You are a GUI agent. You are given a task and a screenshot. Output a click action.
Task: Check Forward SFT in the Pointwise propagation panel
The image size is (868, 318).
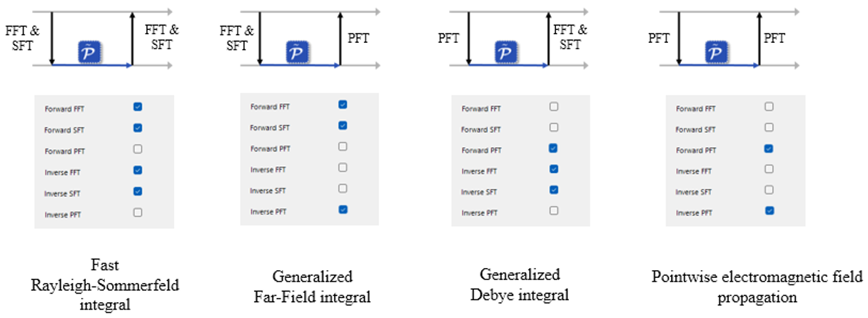(769, 127)
